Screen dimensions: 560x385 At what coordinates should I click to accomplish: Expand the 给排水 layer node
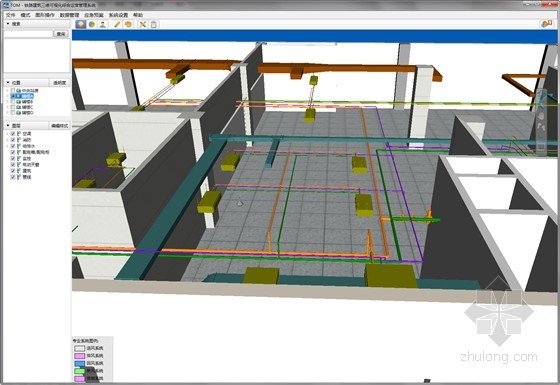point(8,146)
